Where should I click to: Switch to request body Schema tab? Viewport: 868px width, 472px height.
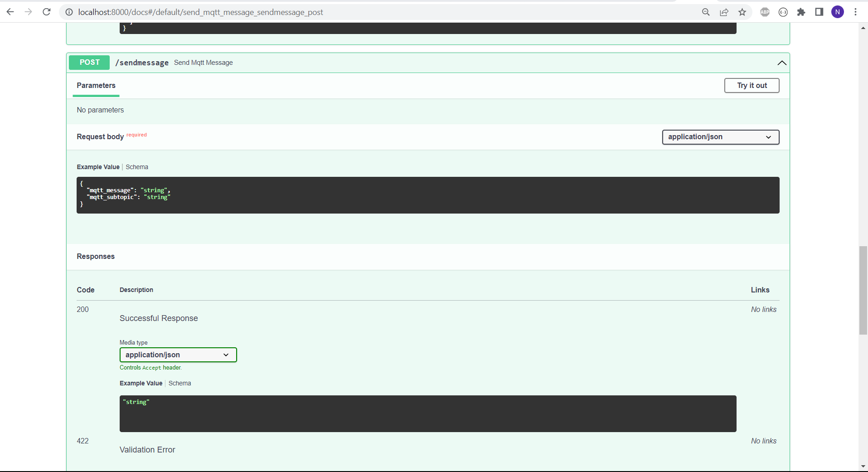137,167
